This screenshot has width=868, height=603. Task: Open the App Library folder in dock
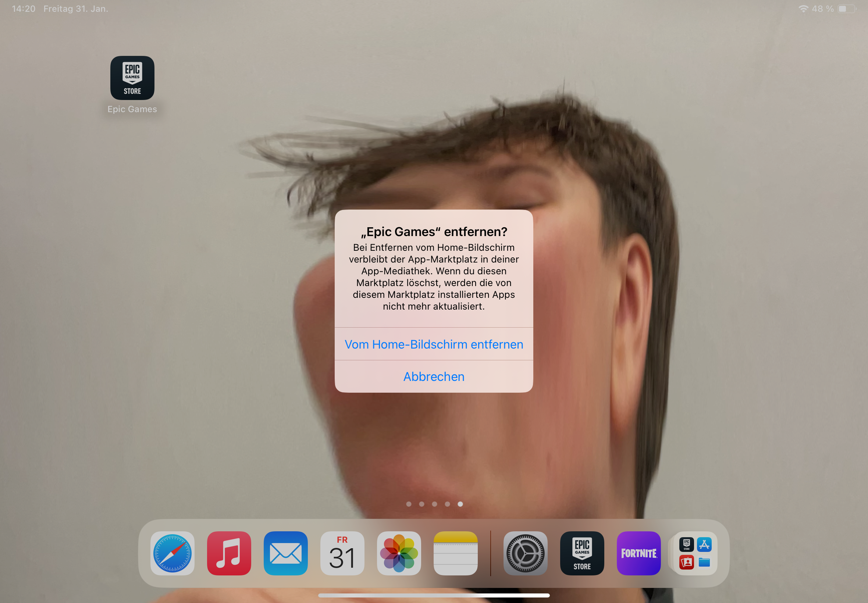695,553
